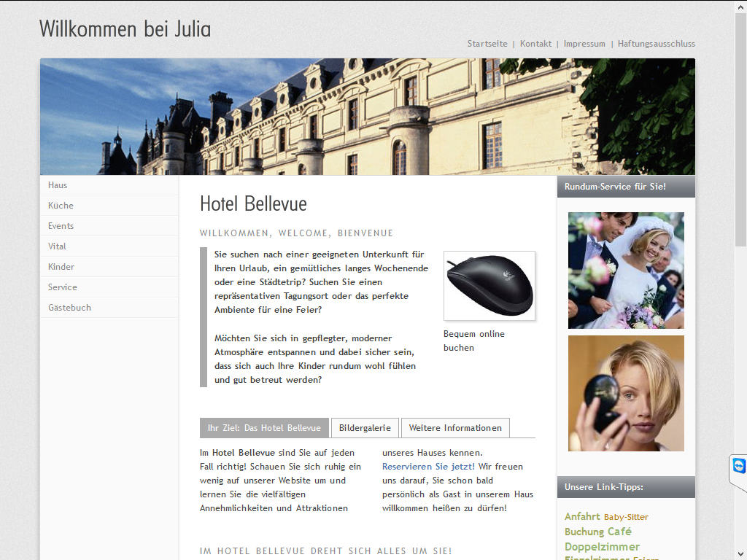Open the Haus menu item
747x560 pixels.
[109, 185]
